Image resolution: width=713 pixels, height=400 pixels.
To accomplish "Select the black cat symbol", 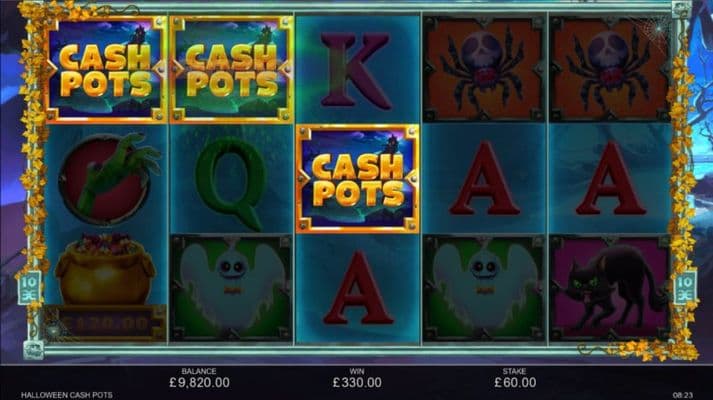I will [x=609, y=288].
